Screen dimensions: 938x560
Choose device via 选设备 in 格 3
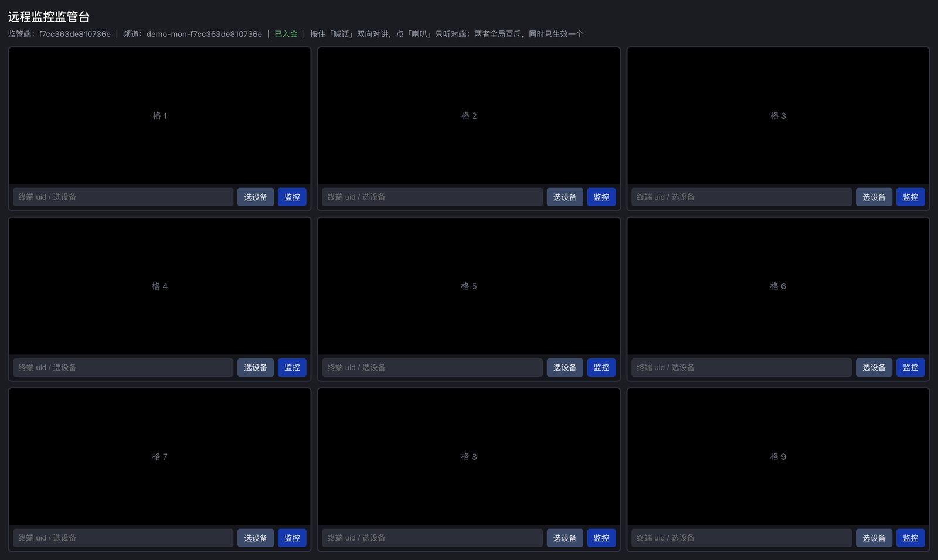(874, 197)
